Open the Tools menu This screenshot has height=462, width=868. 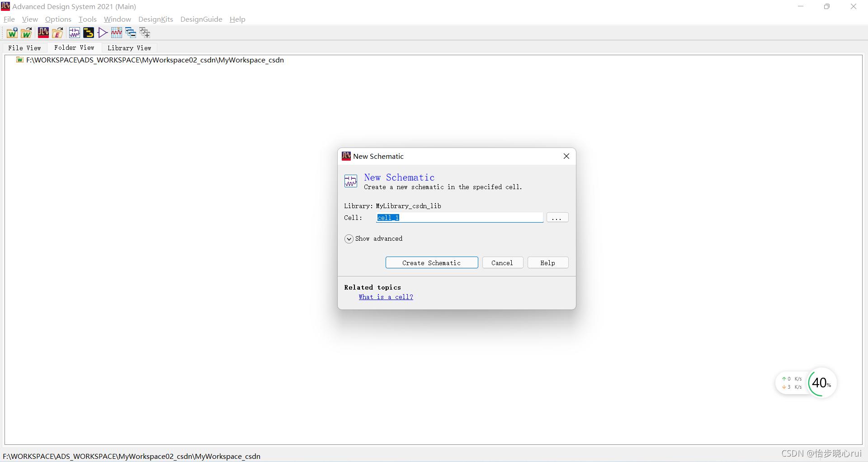[x=88, y=19]
